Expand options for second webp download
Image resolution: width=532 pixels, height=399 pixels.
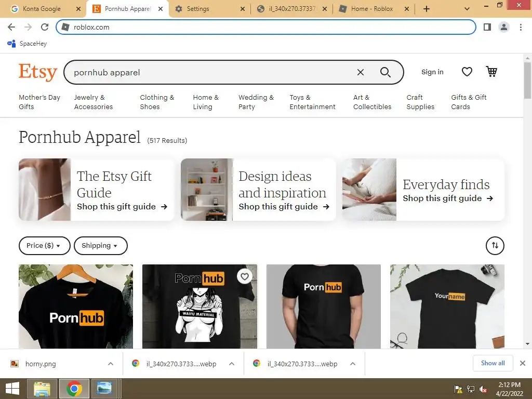coord(353,364)
